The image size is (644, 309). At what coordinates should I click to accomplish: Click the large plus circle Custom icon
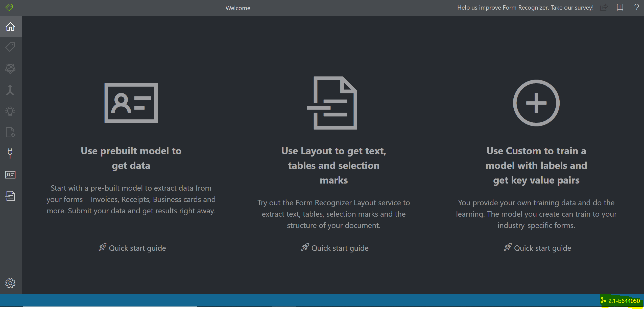(x=536, y=103)
